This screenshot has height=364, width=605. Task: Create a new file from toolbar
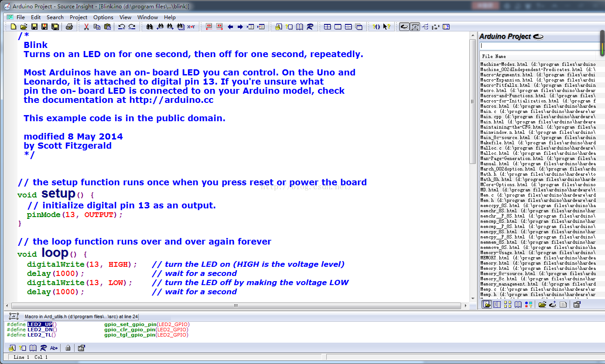click(14, 27)
